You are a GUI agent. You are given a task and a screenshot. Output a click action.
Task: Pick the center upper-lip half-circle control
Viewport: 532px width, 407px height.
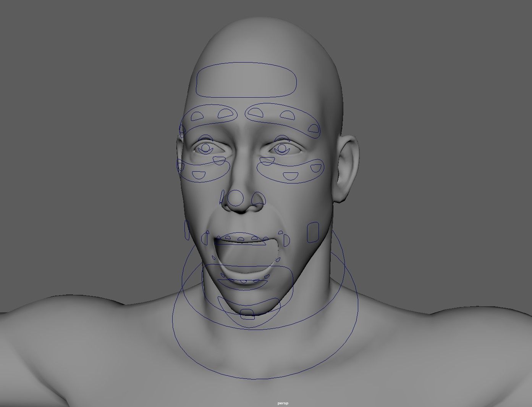(x=241, y=239)
